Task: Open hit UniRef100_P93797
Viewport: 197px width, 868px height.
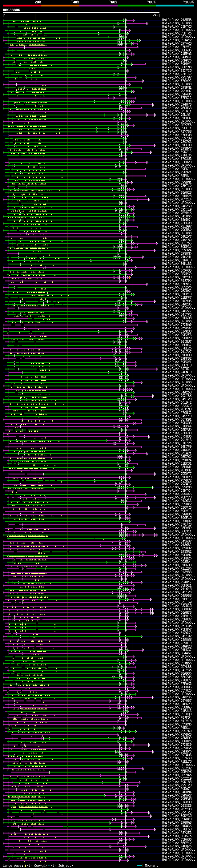Action: [x=176, y=78]
